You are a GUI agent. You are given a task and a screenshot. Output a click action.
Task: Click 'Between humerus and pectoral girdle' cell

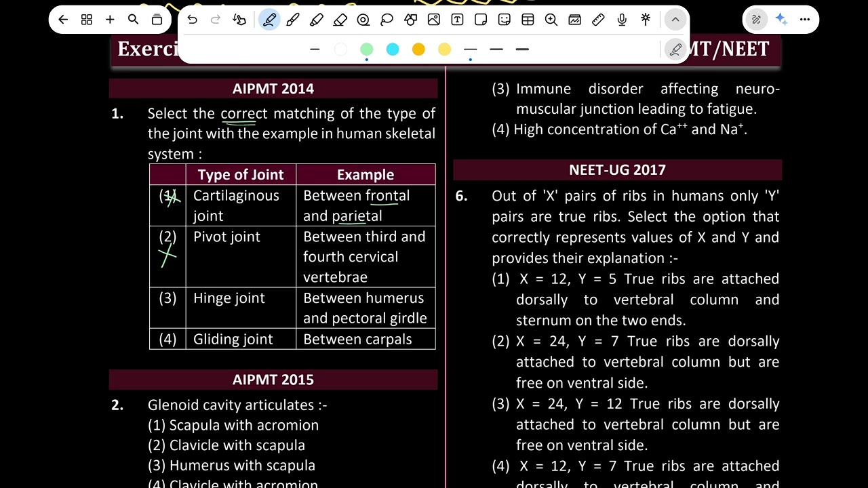click(x=365, y=308)
